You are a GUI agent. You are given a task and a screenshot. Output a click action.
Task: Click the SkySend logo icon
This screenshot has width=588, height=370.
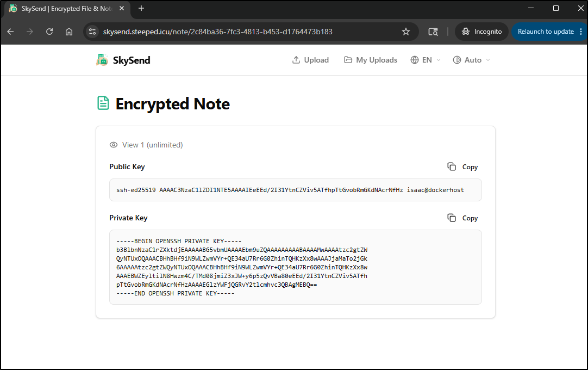[102, 60]
